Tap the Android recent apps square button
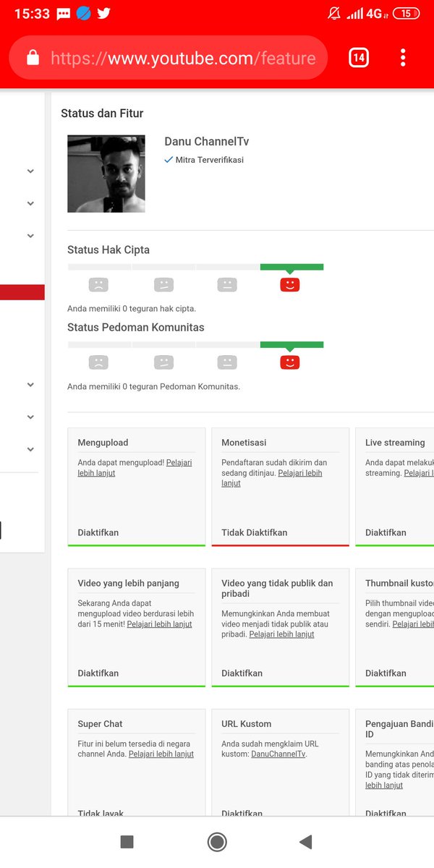The image size is (434, 868). [127, 841]
